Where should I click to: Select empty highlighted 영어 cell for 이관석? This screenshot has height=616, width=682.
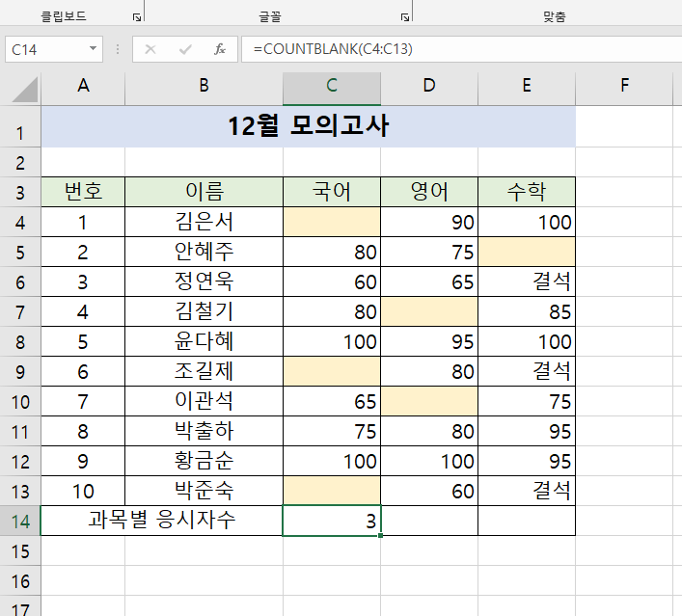tap(429, 401)
